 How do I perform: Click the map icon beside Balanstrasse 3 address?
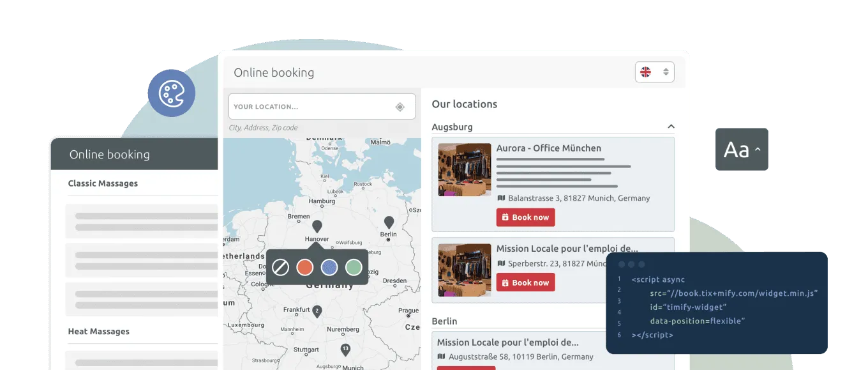[501, 198]
